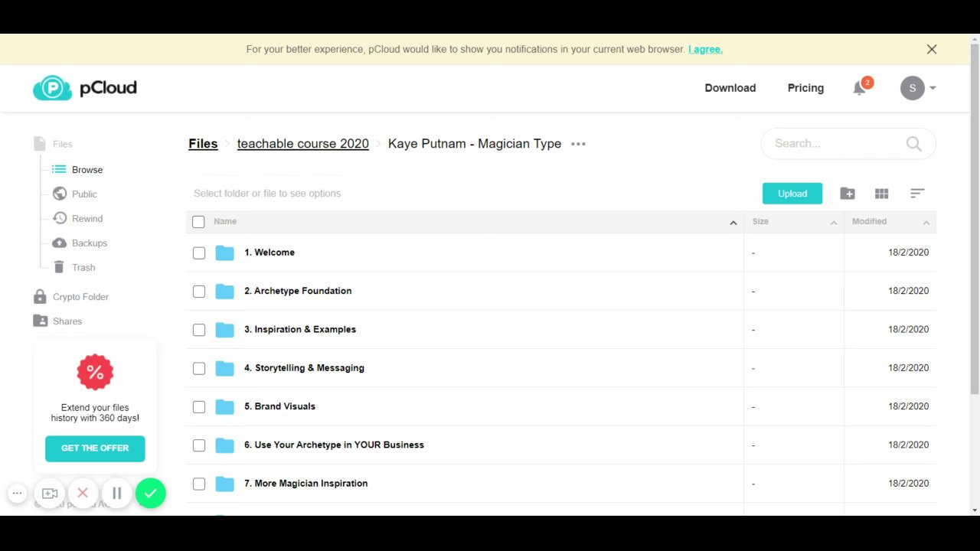Check the 4. Storytelling & Messaging checkbox

pyautogui.click(x=199, y=368)
